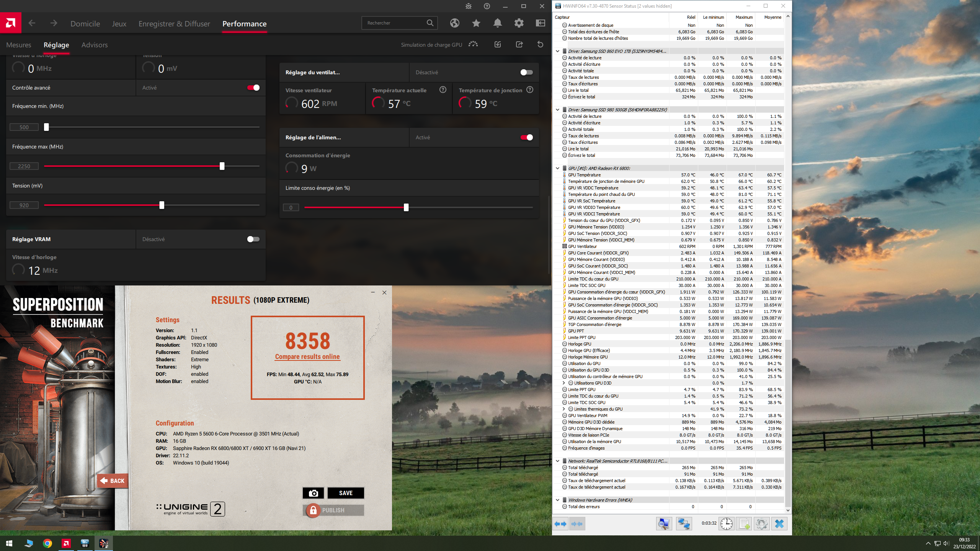
Task: Click the BACK button in Superposition
Action: point(113,481)
